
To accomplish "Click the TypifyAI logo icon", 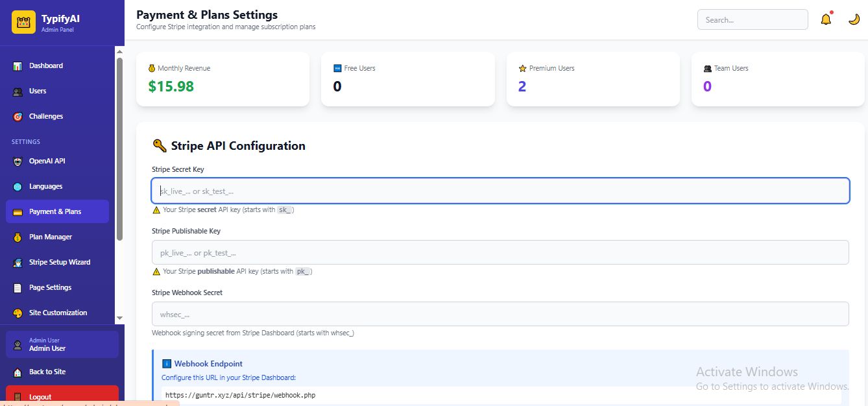I will 23,22.
